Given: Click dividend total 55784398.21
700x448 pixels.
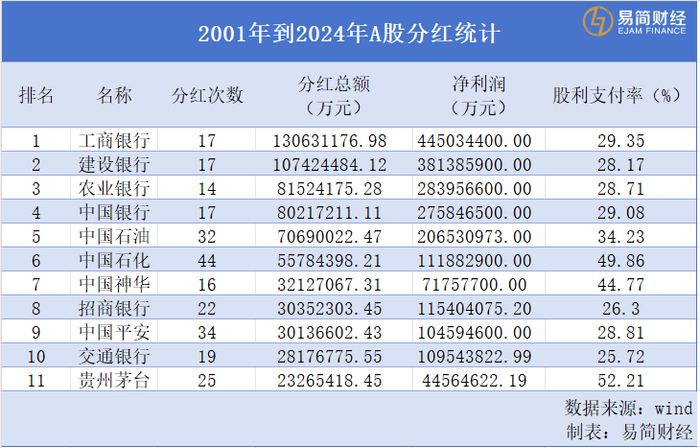Looking at the screenshot, I should pos(329,261).
